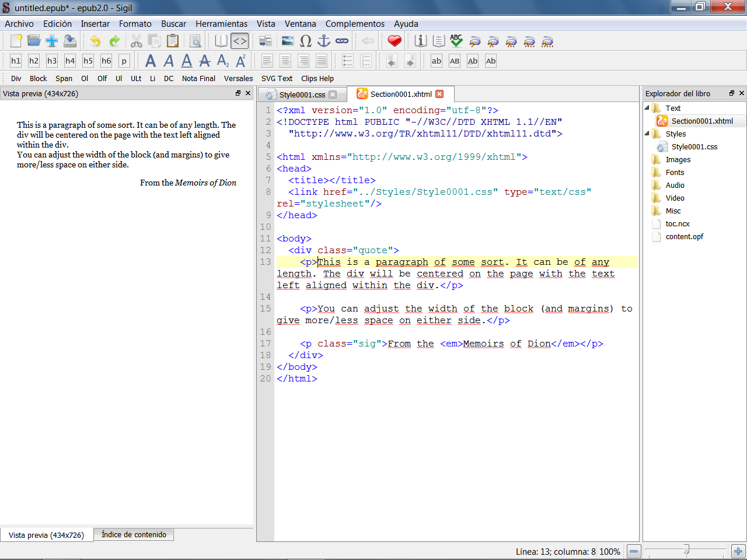Click the Nota Final clip button
This screenshot has width=747, height=560.
[198, 79]
